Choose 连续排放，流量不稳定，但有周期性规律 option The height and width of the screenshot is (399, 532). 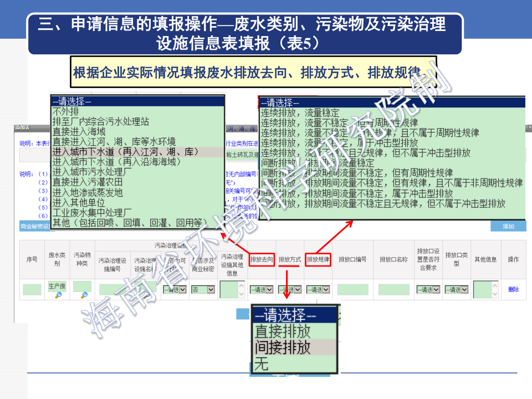coord(392,122)
